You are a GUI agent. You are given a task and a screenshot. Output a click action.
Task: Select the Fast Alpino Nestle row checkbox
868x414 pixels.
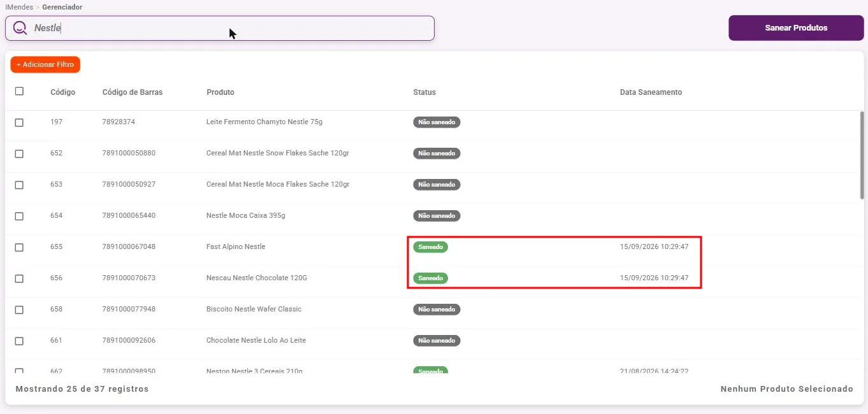pos(19,247)
